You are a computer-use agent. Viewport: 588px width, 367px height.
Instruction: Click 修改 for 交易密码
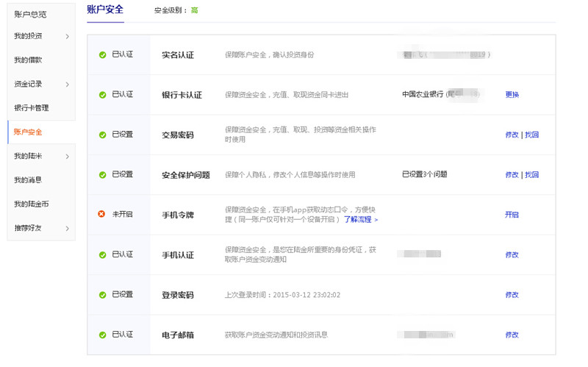(x=512, y=135)
